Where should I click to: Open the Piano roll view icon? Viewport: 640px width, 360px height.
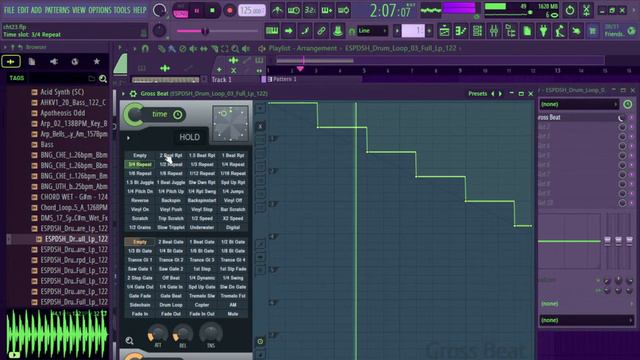point(461,31)
